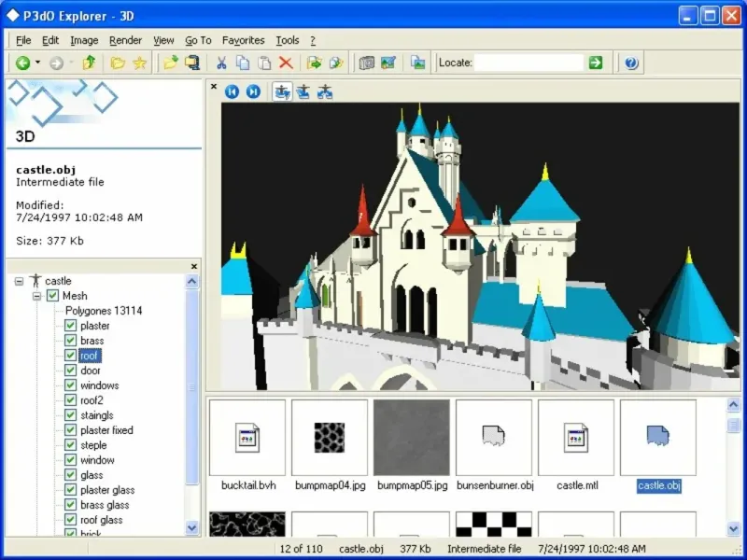Click the red X Delete icon
Viewport: 747px width, 560px height.
pos(286,63)
